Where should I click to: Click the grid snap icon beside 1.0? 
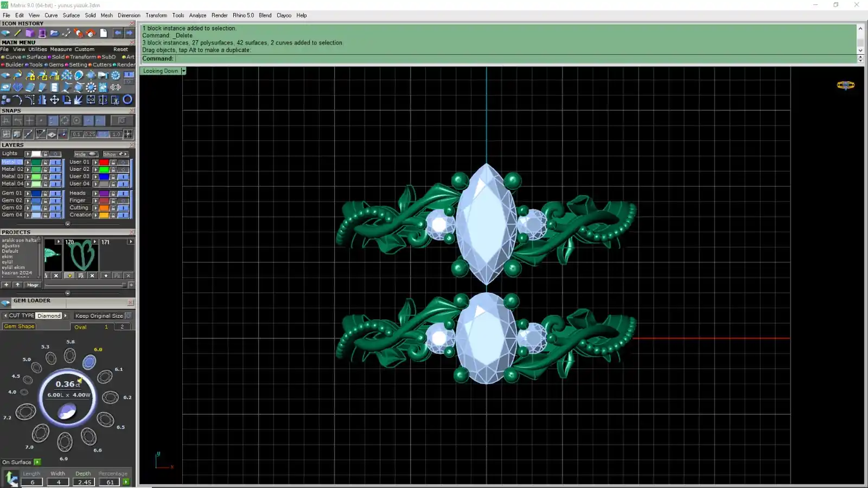128,134
